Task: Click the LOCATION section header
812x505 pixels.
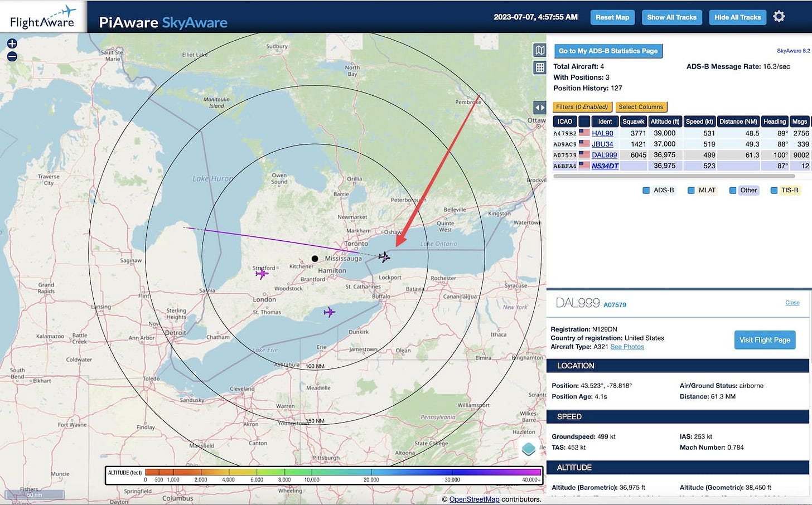Action: point(678,366)
